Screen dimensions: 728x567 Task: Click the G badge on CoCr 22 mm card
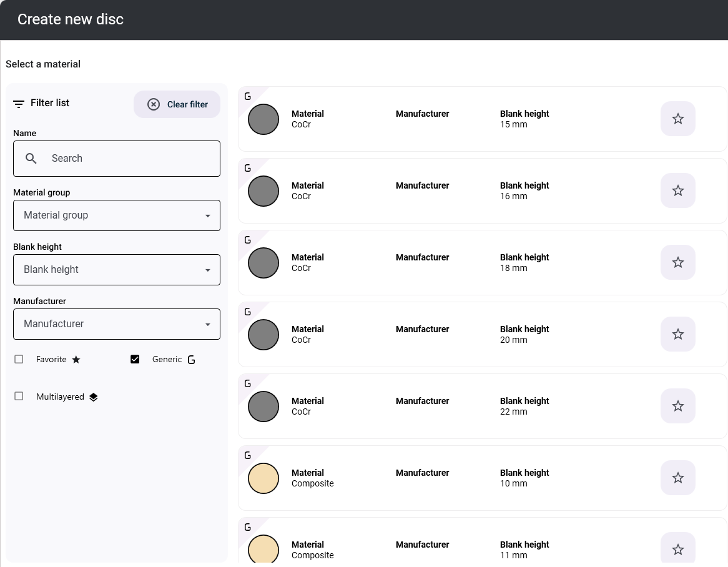(247, 383)
